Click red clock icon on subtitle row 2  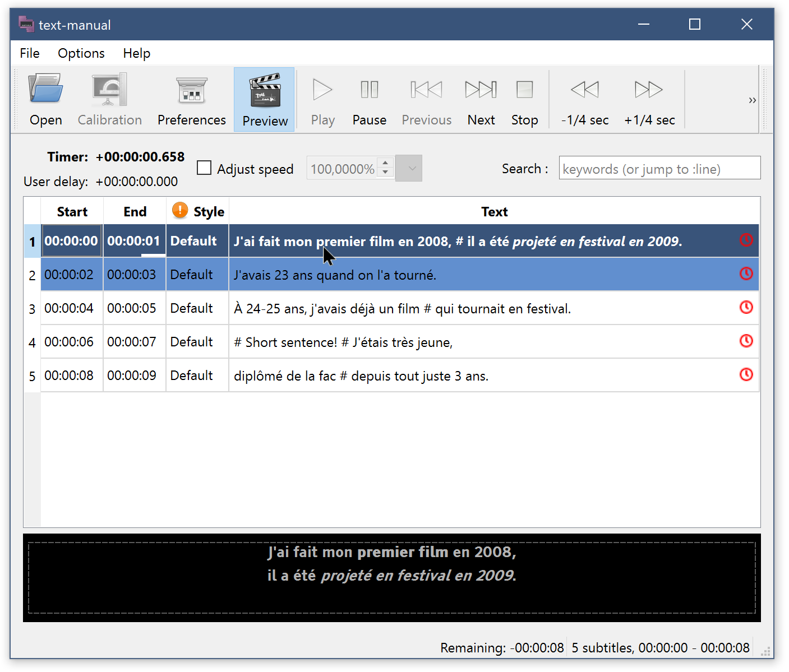(x=746, y=274)
